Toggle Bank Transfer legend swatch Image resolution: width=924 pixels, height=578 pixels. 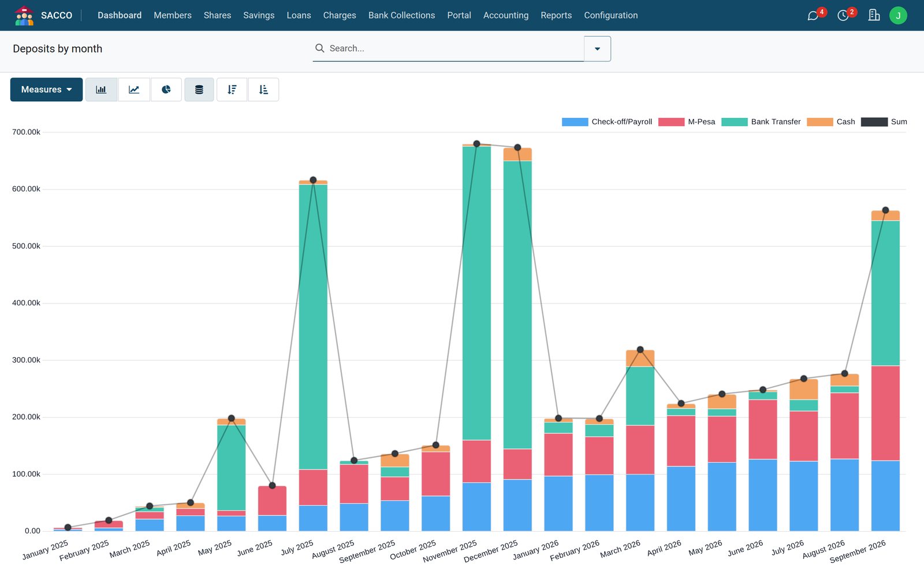tap(735, 122)
